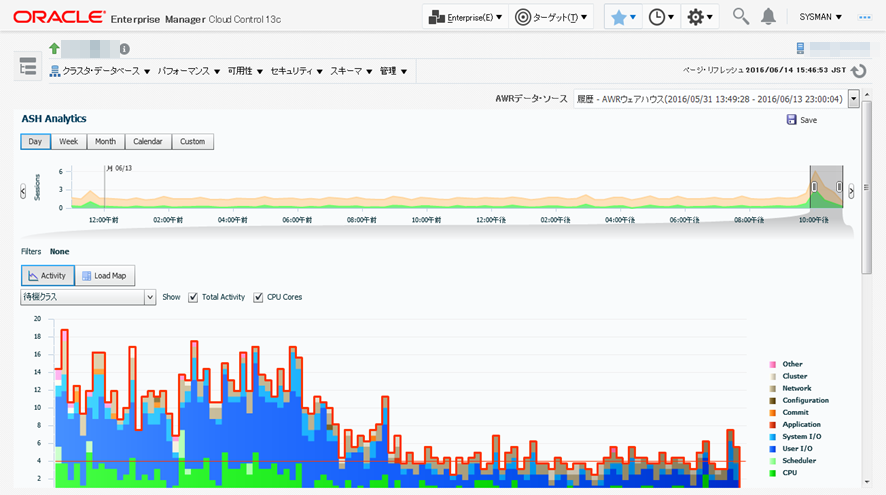
Task: Select Month time range
Action: [105, 141]
